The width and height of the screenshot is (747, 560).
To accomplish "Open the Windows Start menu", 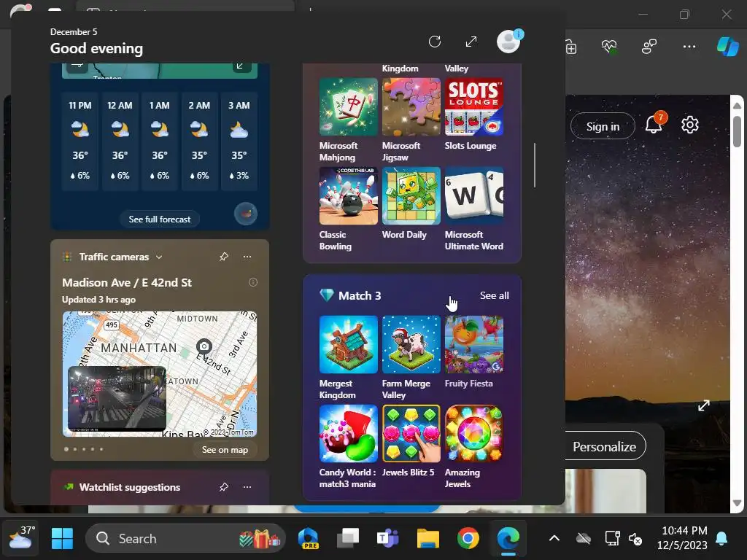I will [x=63, y=539].
